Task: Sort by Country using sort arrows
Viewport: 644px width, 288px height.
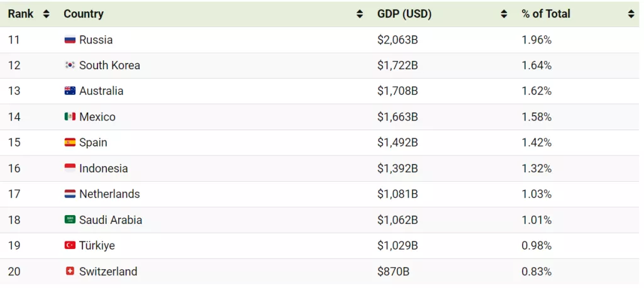Action: 360,14
